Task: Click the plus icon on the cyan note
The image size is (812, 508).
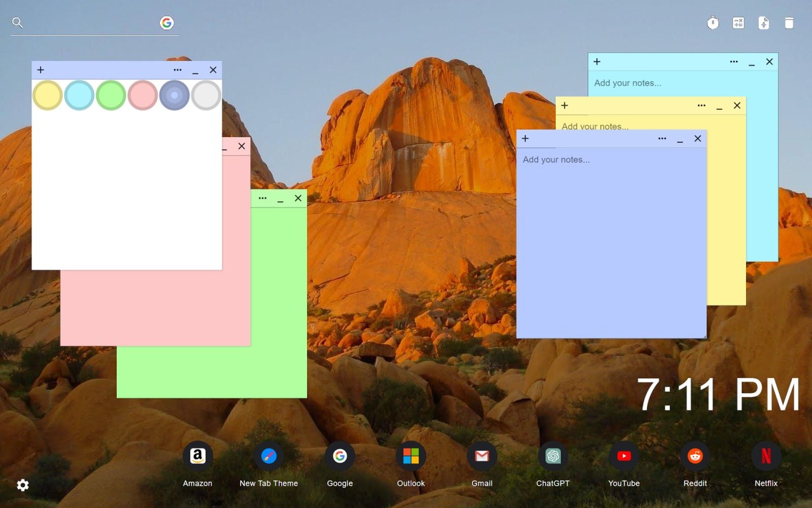Action: pos(597,62)
